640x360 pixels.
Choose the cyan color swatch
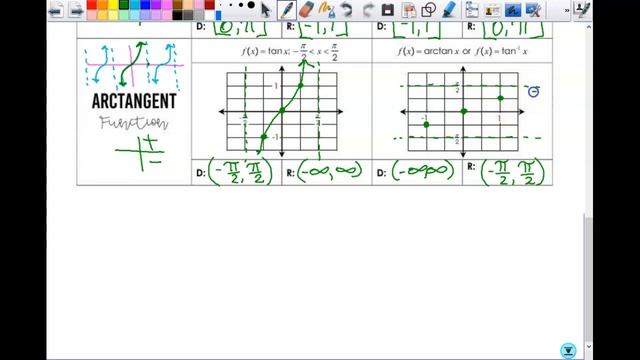coord(135,4)
